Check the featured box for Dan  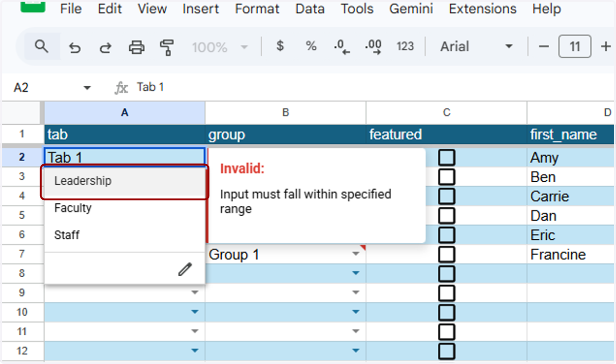447,216
